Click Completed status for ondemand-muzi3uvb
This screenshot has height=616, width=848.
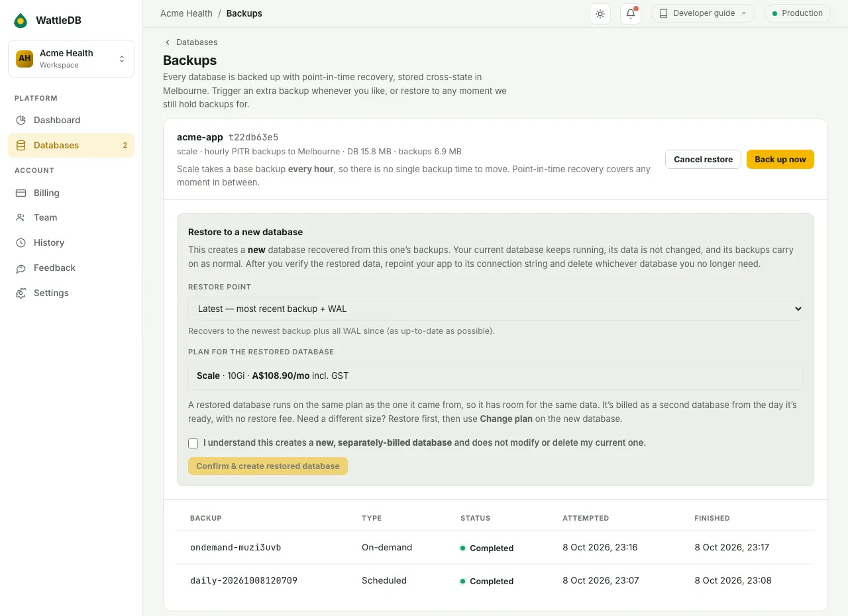tap(487, 548)
